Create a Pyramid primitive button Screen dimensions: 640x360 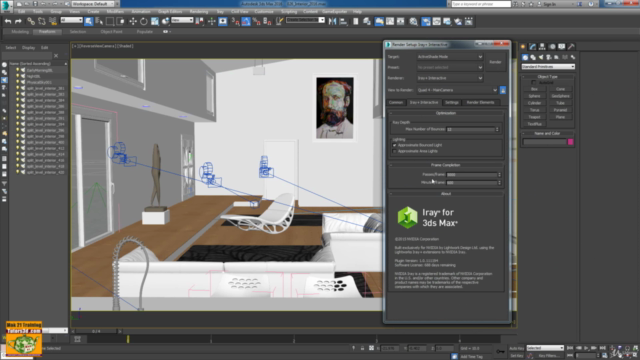coord(560,110)
